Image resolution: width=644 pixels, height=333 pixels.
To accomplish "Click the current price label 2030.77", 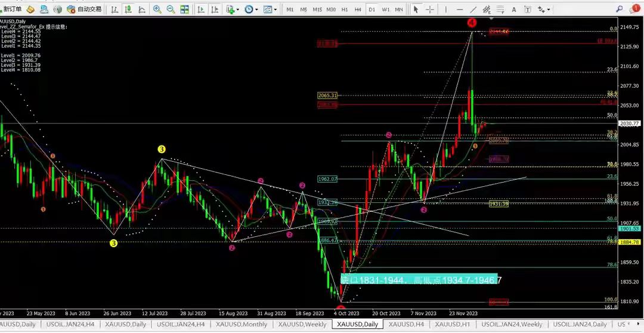I will (x=629, y=124).
